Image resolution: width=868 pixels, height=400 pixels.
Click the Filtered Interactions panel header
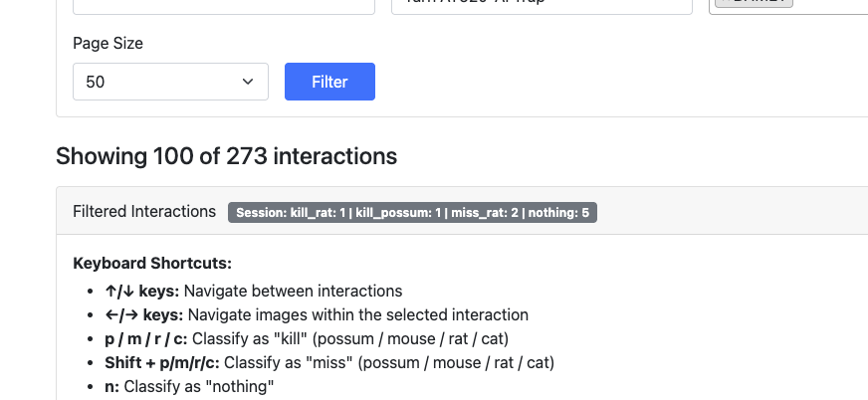[x=144, y=211]
